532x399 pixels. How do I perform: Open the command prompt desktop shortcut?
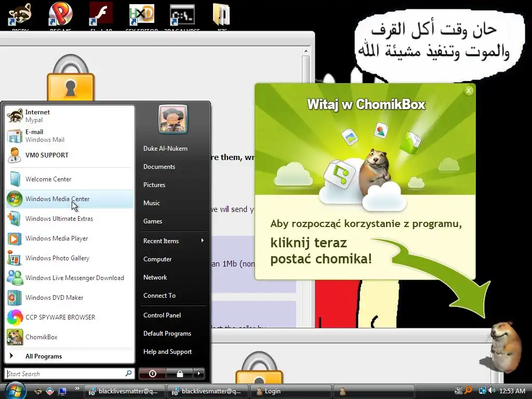tap(182, 15)
